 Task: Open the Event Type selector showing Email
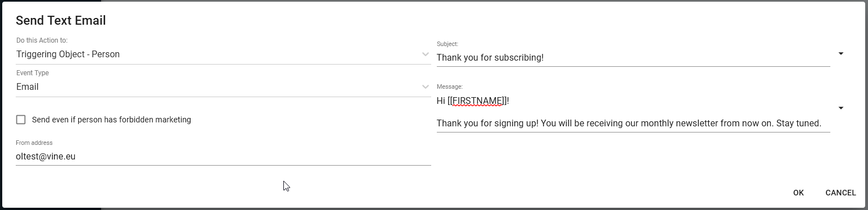click(223, 87)
